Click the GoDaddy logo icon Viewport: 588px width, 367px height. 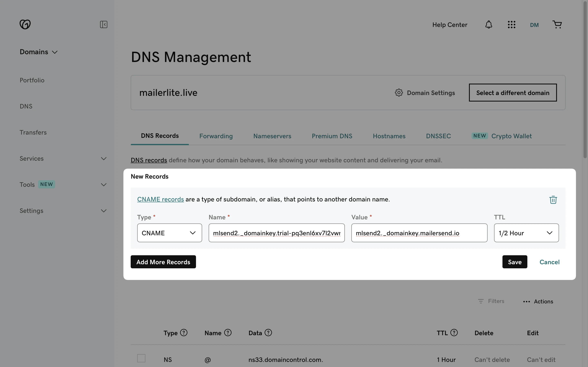pyautogui.click(x=25, y=24)
